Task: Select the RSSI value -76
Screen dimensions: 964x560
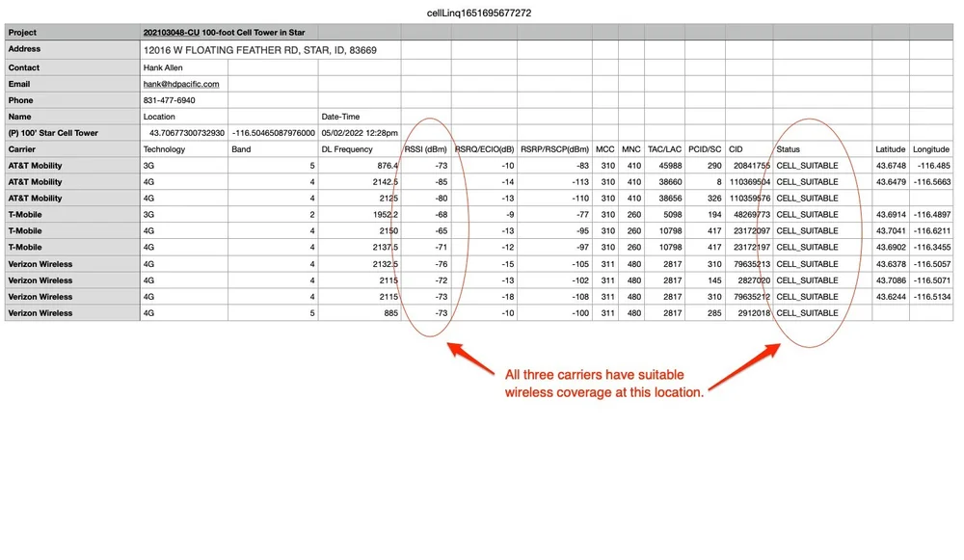Action: (441, 264)
